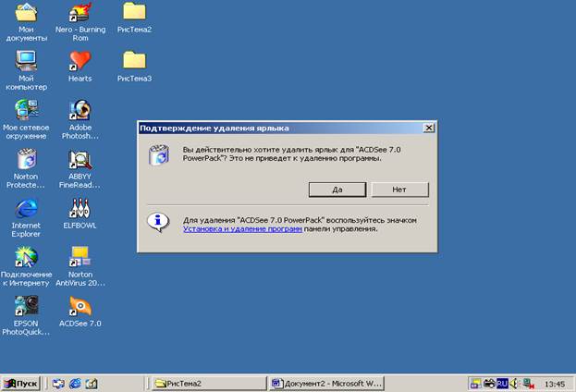Select the Nero - Burning Rom shortcut

coord(80,22)
